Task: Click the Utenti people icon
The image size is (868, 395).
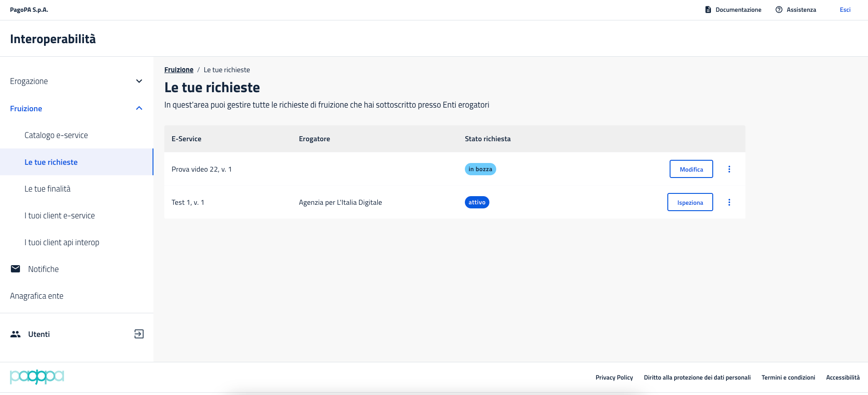Action: pos(15,334)
